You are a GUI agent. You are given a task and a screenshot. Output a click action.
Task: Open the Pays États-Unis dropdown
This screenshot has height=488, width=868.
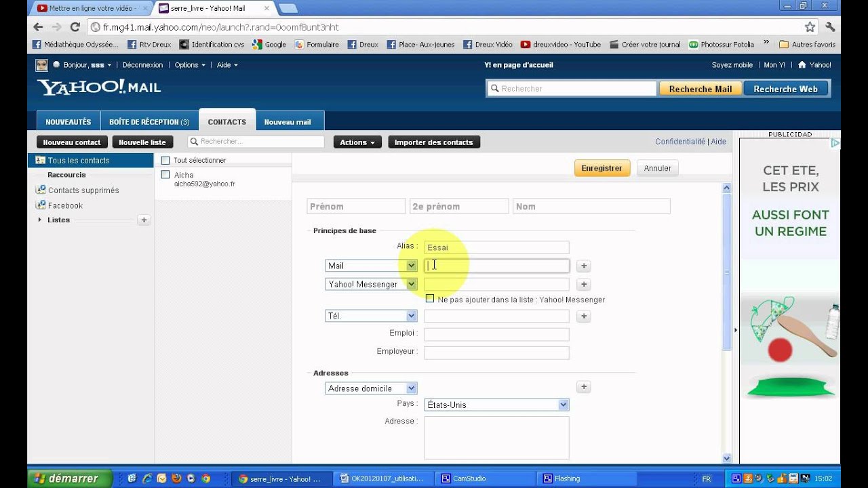(x=496, y=405)
